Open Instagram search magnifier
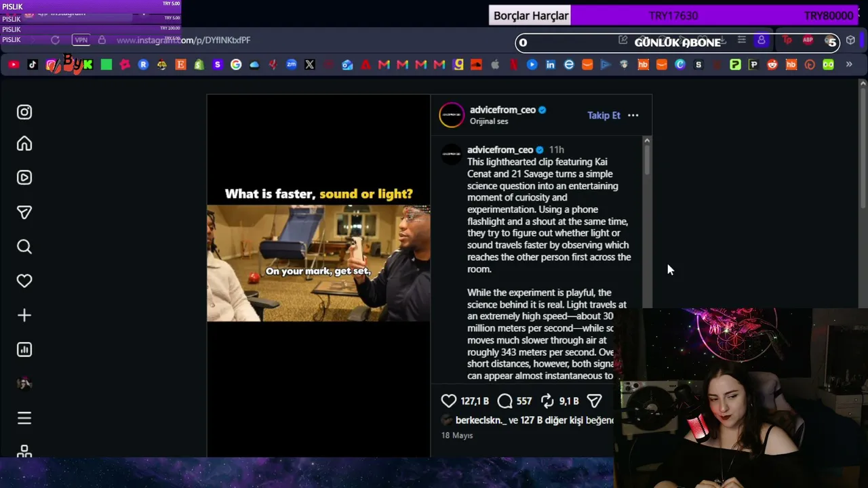This screenshot has height=488, width=868. pyautogui.click(x=24, y=247)
